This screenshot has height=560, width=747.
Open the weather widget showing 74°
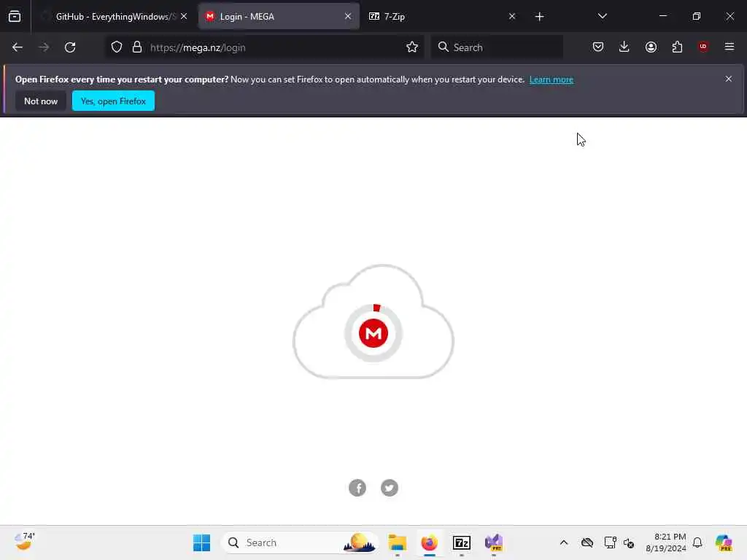[x=24, y=542]
